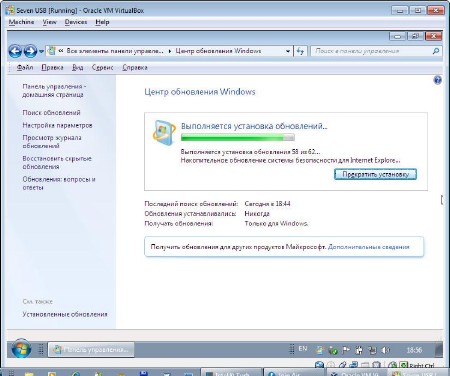Click the Control Panel icon in address bar
450x376 pixels.
(51, 51)
